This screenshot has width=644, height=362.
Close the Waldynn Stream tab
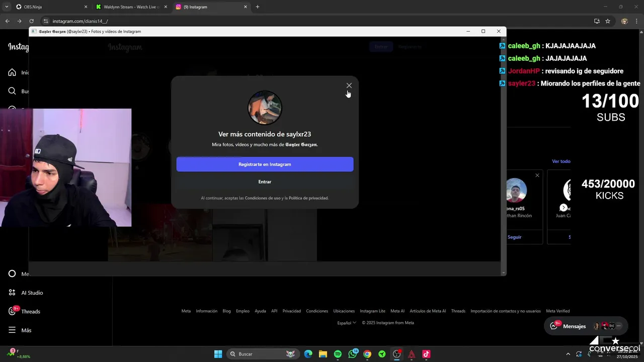pyautogui.click(x=166, y=7)
